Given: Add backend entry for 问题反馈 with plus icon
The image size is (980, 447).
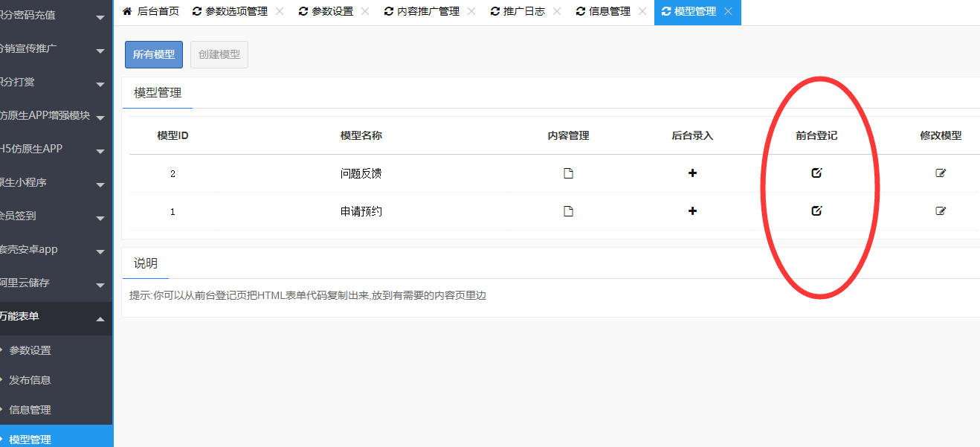Looking at the screenshot, I should coord(692,173).
